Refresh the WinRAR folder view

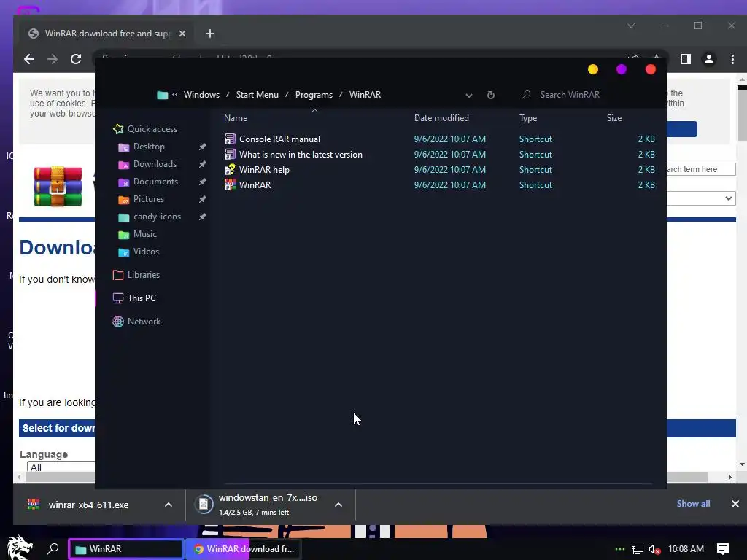tap(491, 96)
